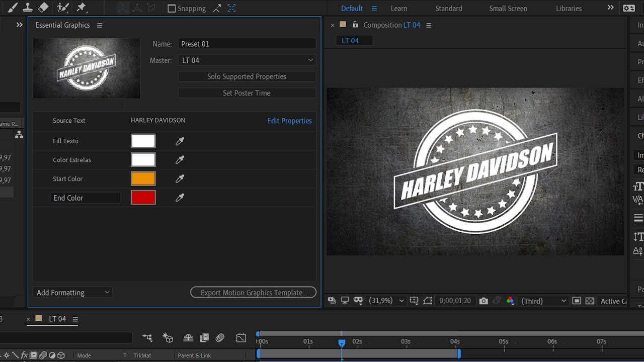Switch to the Small Screen workspace

(x=508, y=9)
